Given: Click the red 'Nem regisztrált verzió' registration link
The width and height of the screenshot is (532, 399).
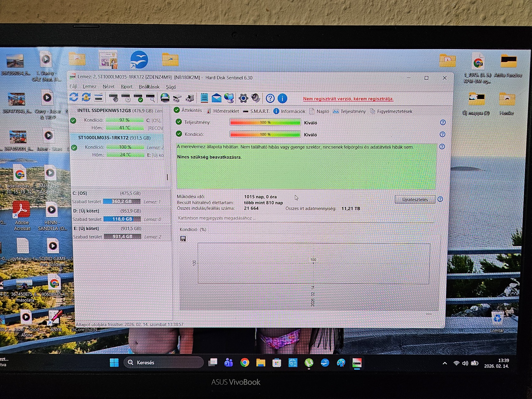Looking at the screenshot, I should coord(348,99).
